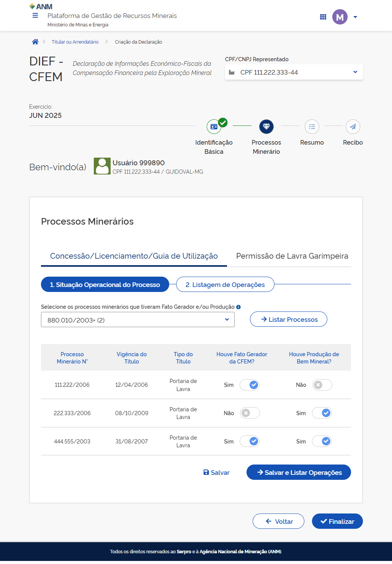Toggle Fato Gerador for process 111.222/2006
The width and height of the screenshot is (392, 564).
[x=250, y=385]
